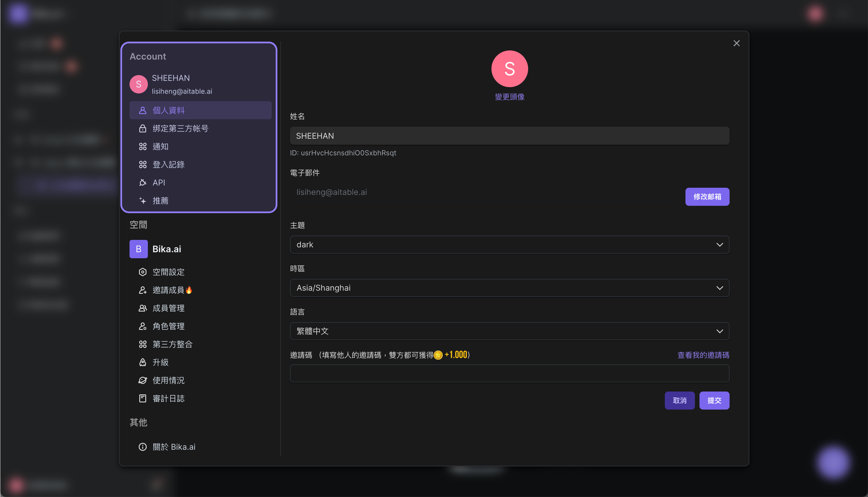Open the 時區 dropdown showing Asia/Shanghai
Viewport: 868px width, 497px height.
tap(510, 288)
